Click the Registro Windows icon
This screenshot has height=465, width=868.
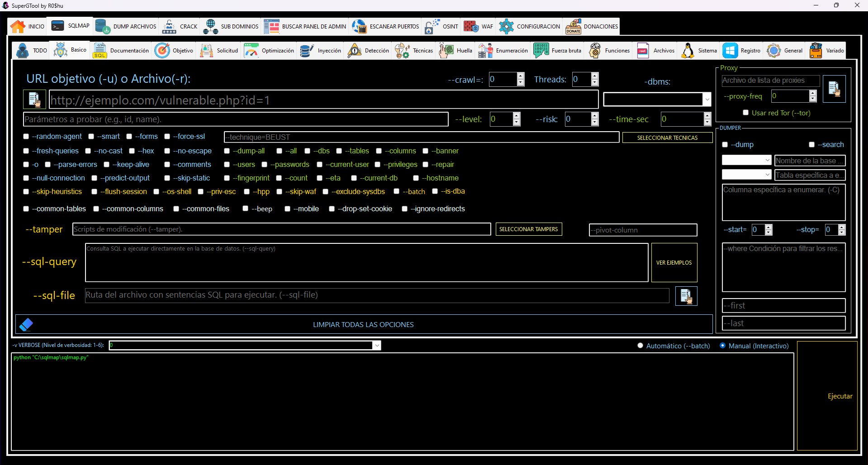coord(730,51)
